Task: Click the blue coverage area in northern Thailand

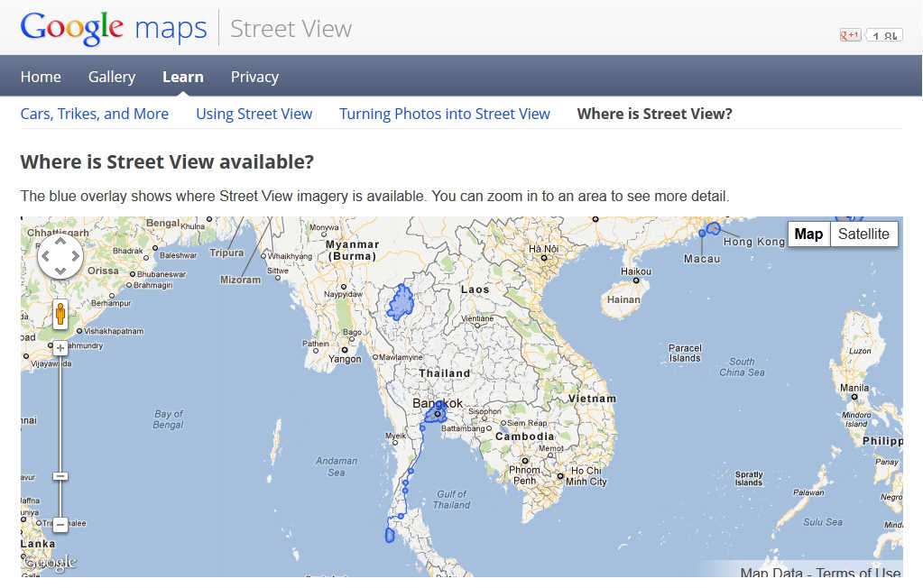Action: [401, 302]
